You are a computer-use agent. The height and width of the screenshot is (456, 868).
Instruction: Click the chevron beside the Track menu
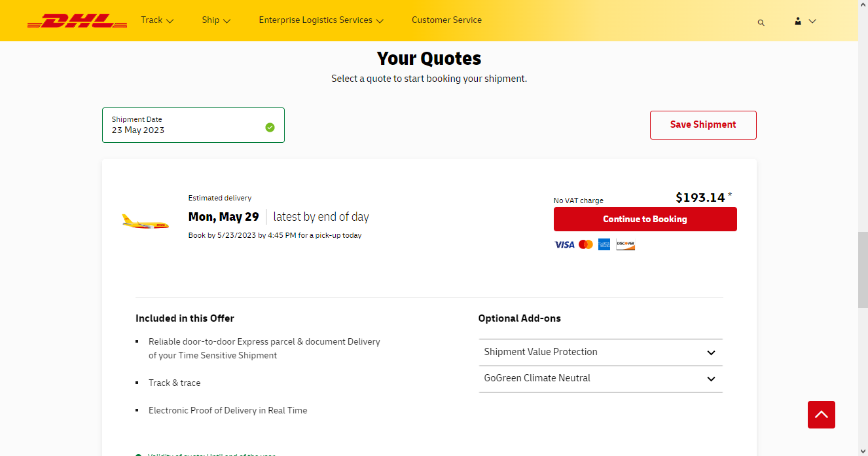tap(170, 21)
